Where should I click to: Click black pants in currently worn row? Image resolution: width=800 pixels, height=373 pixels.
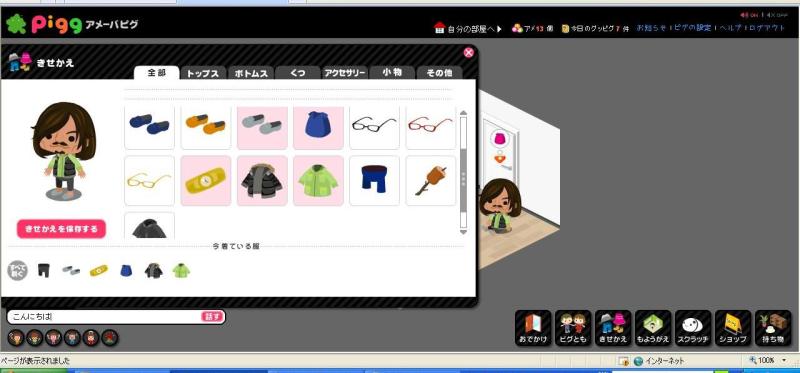(x=44, y=270)
